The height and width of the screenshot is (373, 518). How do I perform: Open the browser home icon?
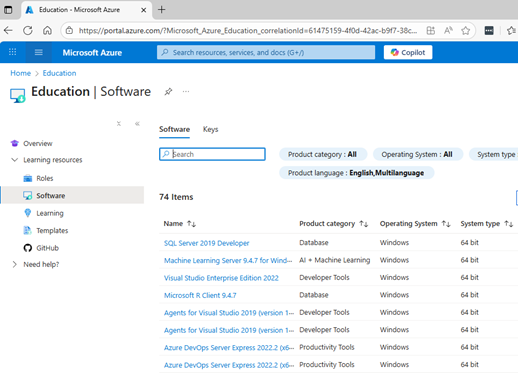tap(47, 31)
